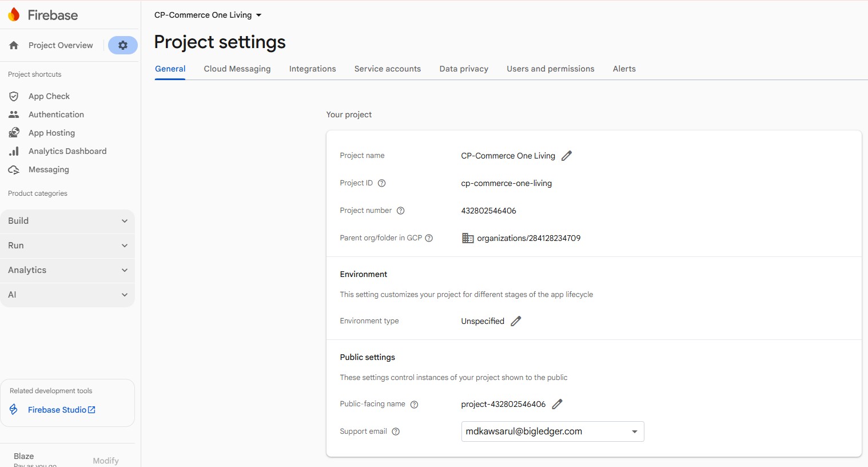
Task: Click the Public-facing name edit pencil
Action: (x=557, y=404)
